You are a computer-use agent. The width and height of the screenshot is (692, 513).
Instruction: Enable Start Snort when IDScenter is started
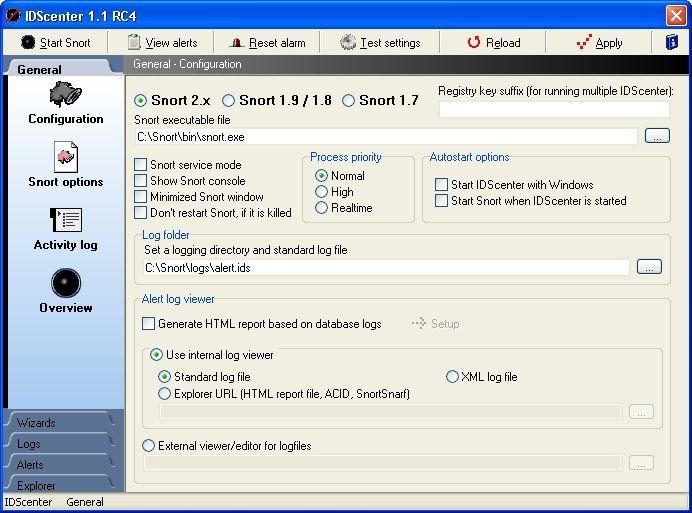(x=441, y=201)
